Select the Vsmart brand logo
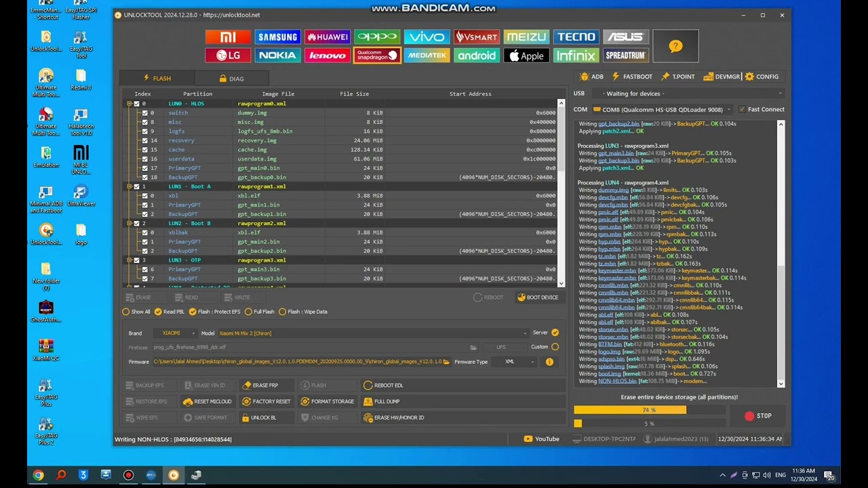Screen dimensions: 868x488 477,37
